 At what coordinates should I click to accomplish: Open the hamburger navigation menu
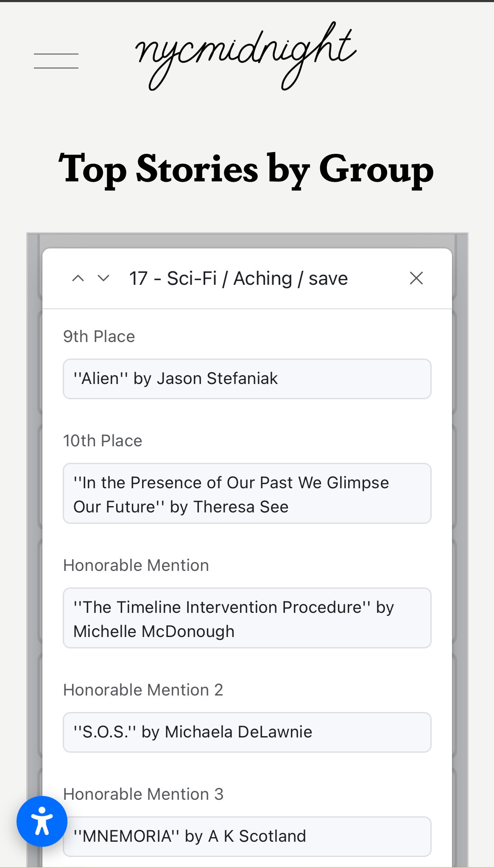click(x=56, y=61)
